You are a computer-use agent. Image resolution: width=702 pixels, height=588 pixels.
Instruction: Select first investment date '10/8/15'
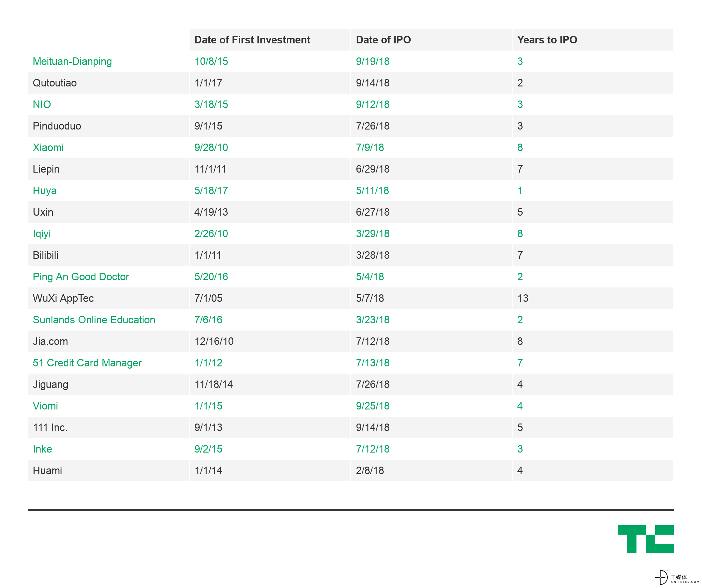coord(211,61)
